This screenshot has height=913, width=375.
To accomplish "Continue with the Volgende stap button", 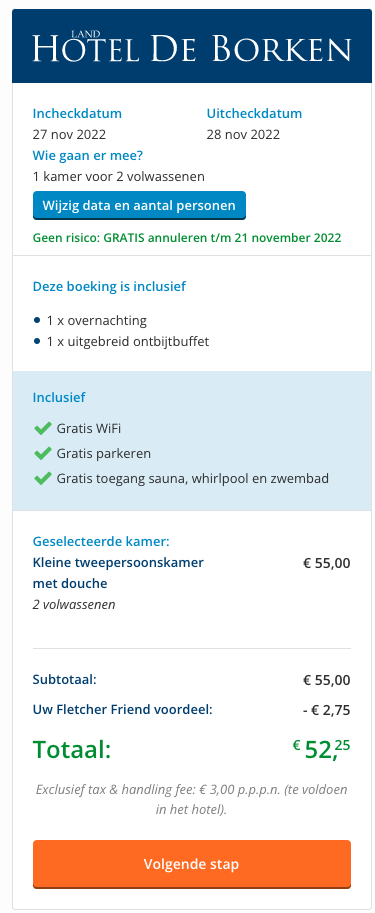I will coord(192,864).
